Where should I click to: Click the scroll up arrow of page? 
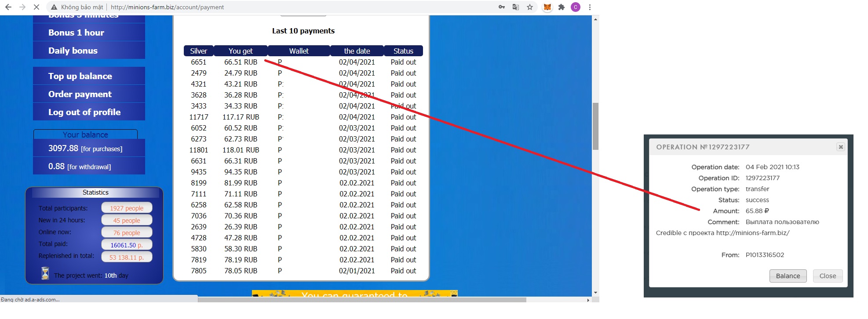tap(596, 19)
